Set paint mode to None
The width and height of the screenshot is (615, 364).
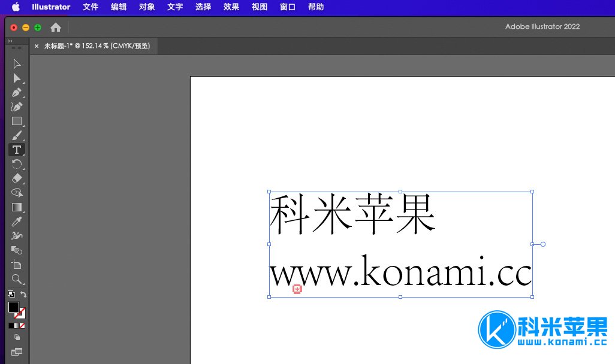point(22,326)
